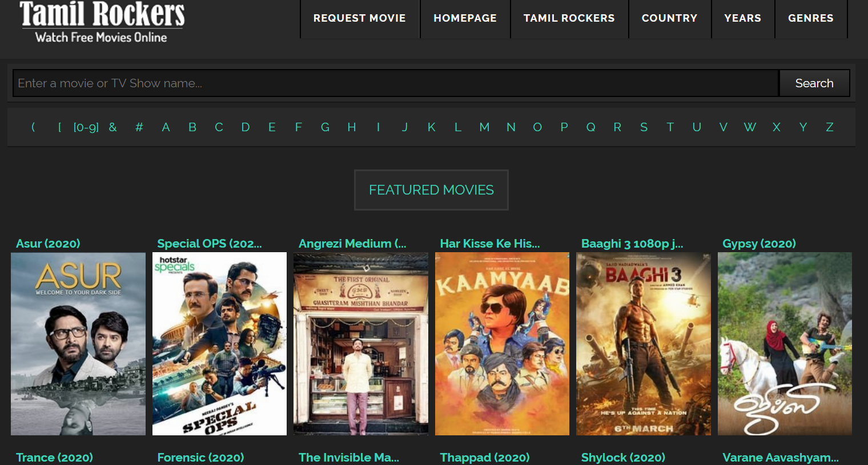Open the Gypsy (2020) title link
868x465 pixels.
759,244
